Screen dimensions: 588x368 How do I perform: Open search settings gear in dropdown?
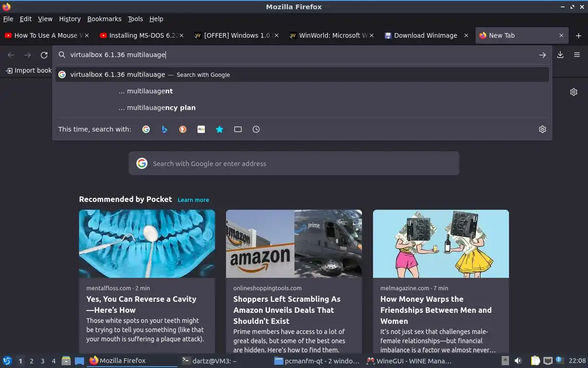tap(543, 129)
